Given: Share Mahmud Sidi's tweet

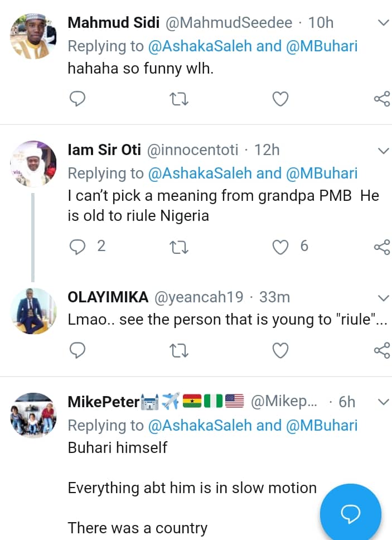Looking at the screenshot, I should [x=381, y=99].
